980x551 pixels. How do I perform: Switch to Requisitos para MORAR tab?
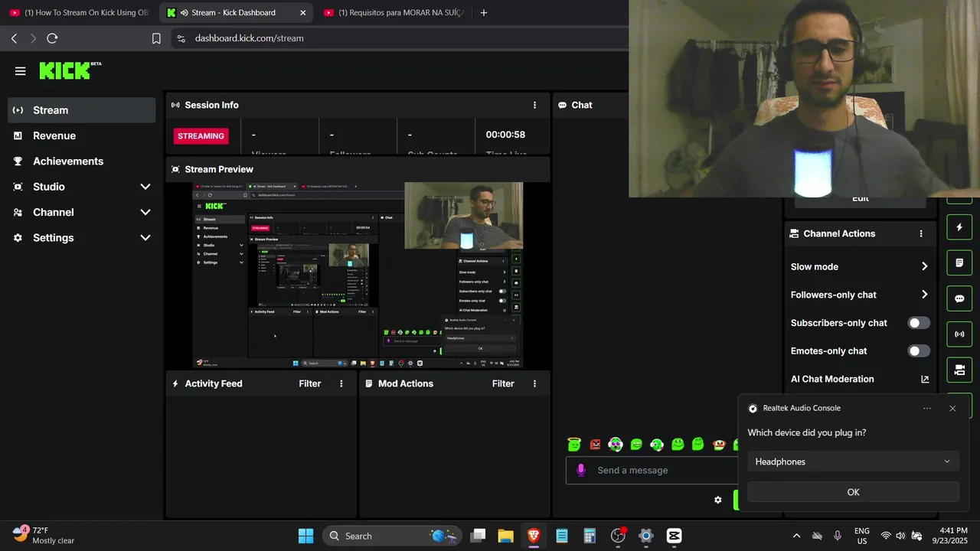[394, 12]
